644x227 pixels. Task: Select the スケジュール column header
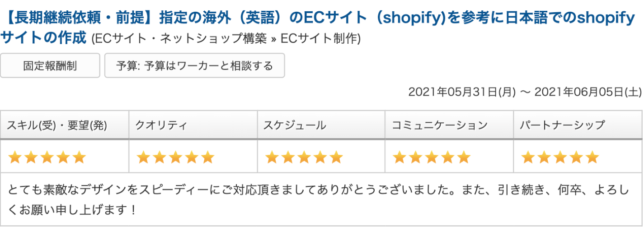coord(295,125)
